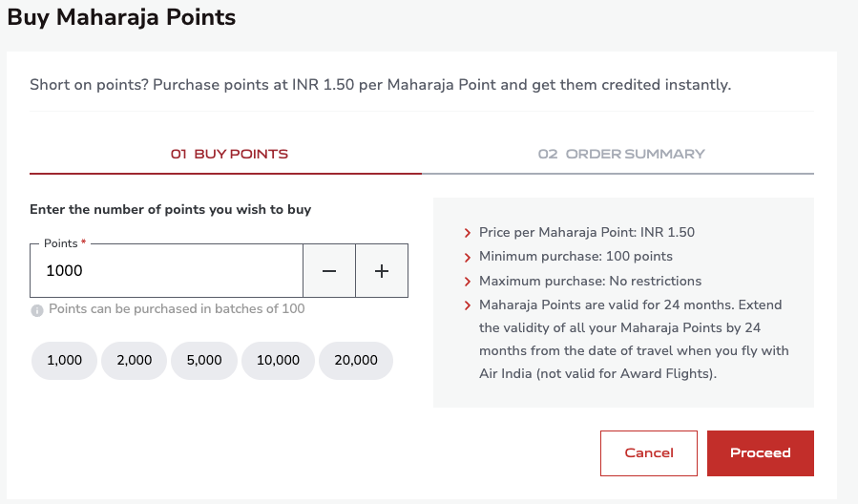Click the arrow icon before Price per Point
Viewport: 858px width, 504px height.
pos(468,233)
